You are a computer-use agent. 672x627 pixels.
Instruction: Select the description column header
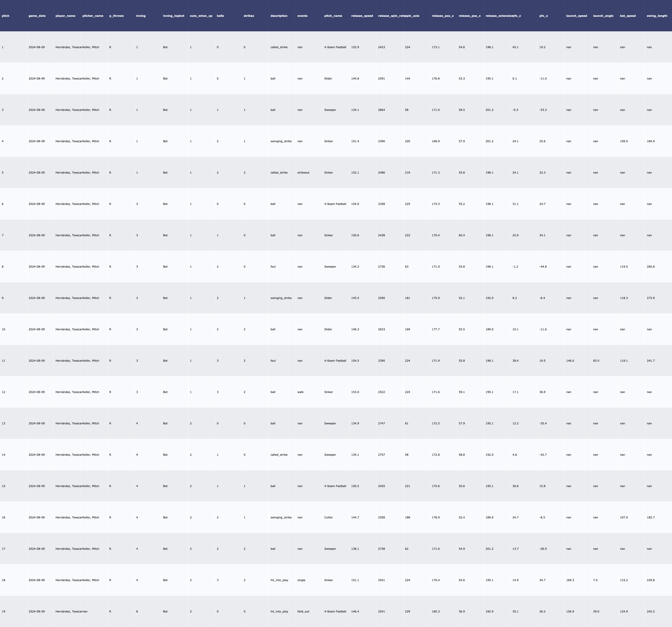click(279, 16)
